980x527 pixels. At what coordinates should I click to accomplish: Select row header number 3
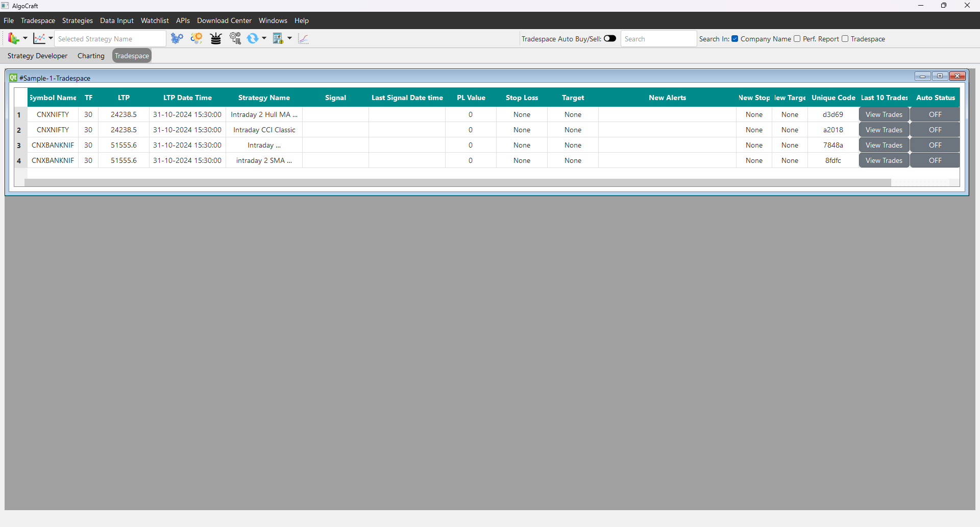[19, 145]
